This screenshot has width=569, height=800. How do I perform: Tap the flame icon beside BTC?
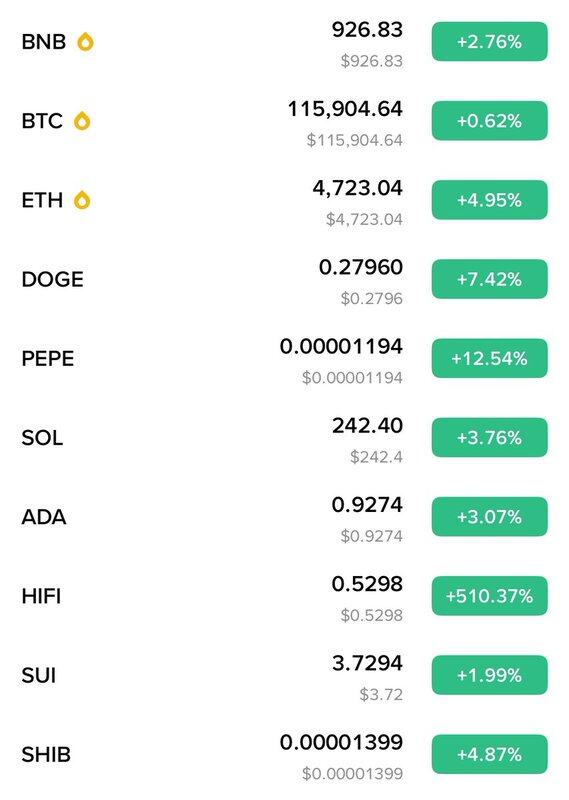(x=82, y=121)
